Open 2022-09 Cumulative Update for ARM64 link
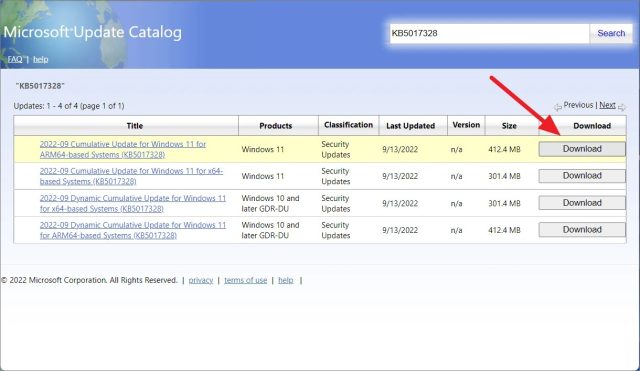Screen dimensions: 640x371 pyautogui.click(x=123, y=149)
